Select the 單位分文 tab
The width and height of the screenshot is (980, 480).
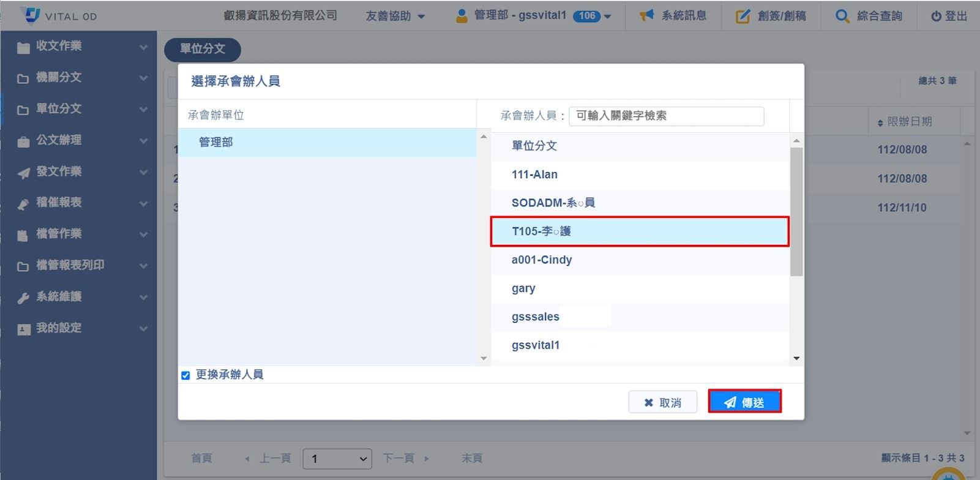coord(202,49)
